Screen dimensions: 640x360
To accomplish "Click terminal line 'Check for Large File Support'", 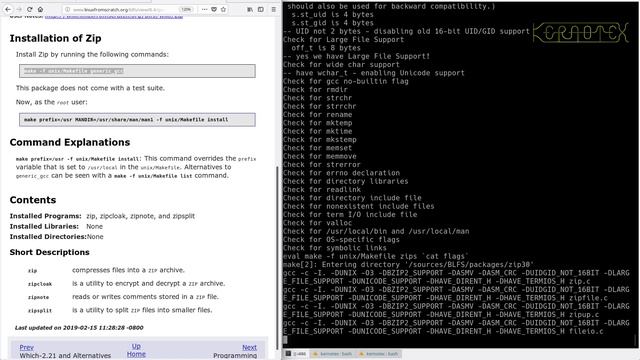I will pyautogui.click(x=344, y=40).
